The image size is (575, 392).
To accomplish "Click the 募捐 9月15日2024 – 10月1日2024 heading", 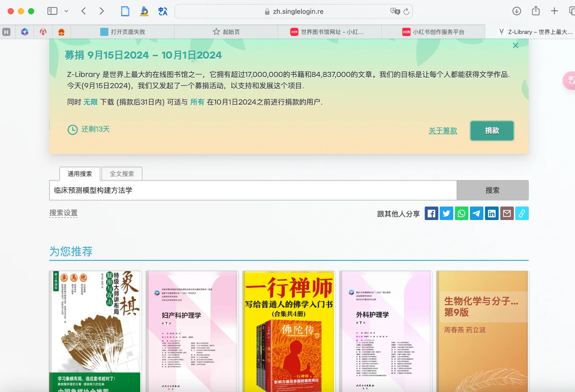I will point(143,55).
